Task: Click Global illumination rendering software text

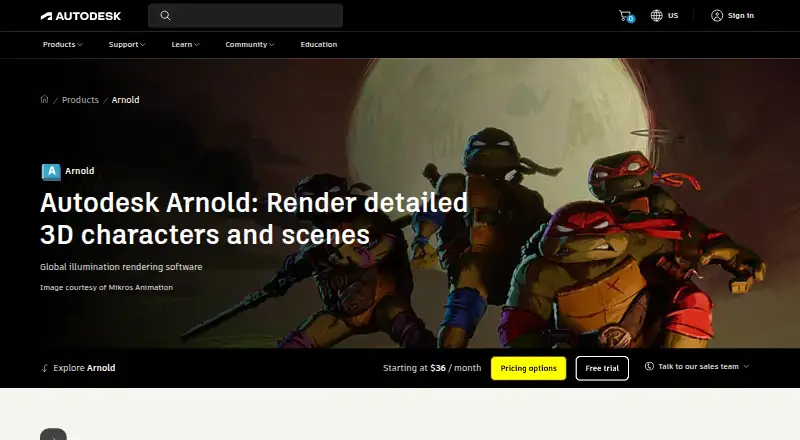Action: point(121,267)
